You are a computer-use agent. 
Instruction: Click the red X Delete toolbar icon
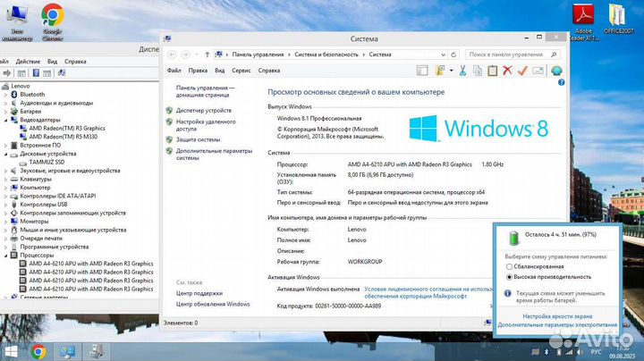point(507,71)
